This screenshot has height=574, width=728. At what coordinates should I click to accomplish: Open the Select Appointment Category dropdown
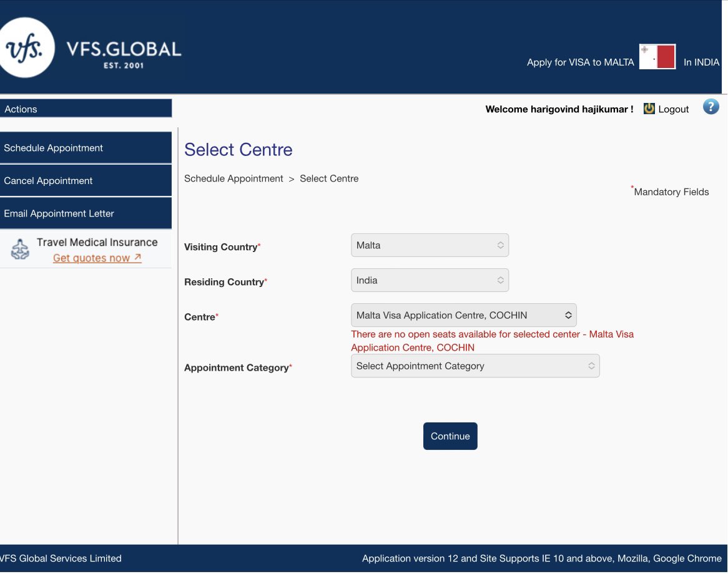[x=475, y=366]
